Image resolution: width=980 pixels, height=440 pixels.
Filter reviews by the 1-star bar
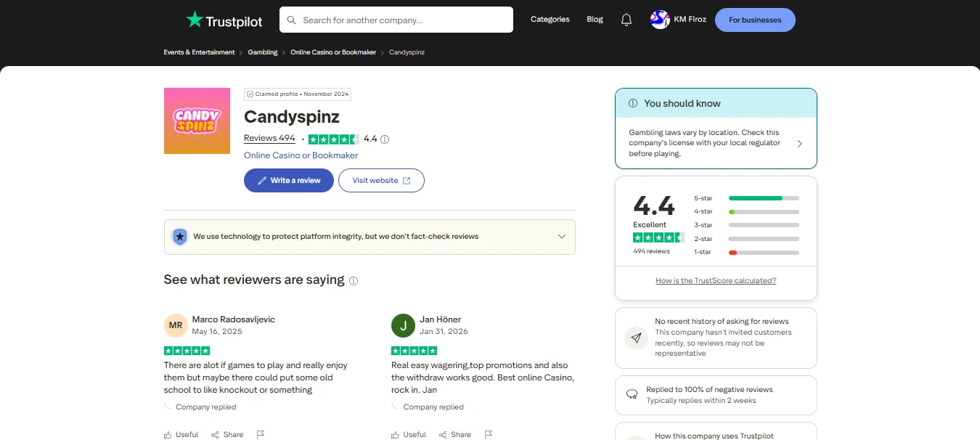(x=764, y=253)
